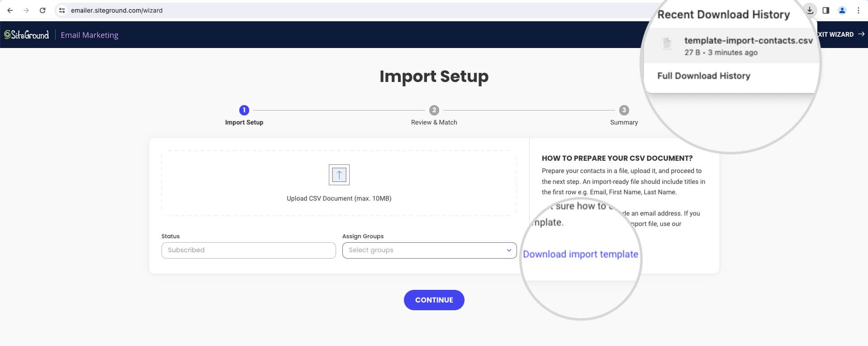Click the Status field showing Subscribed
Viewport: 868px width, 346px height.
click(249, 250)
